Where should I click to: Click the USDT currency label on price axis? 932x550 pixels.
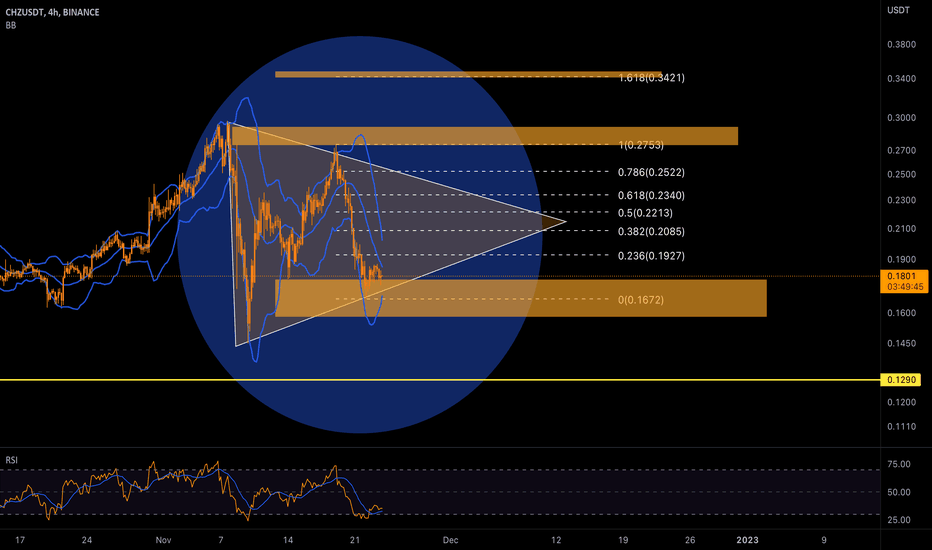(898, 10)
